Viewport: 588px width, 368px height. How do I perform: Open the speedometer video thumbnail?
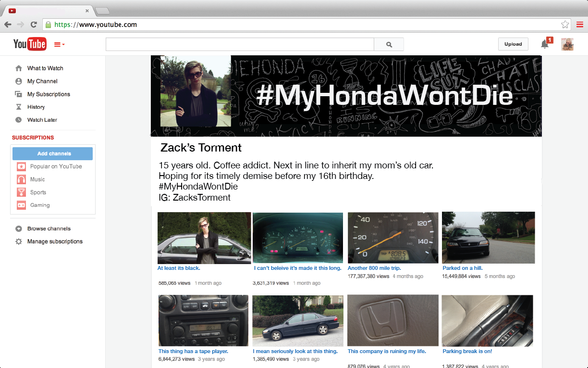click(393, 238)
